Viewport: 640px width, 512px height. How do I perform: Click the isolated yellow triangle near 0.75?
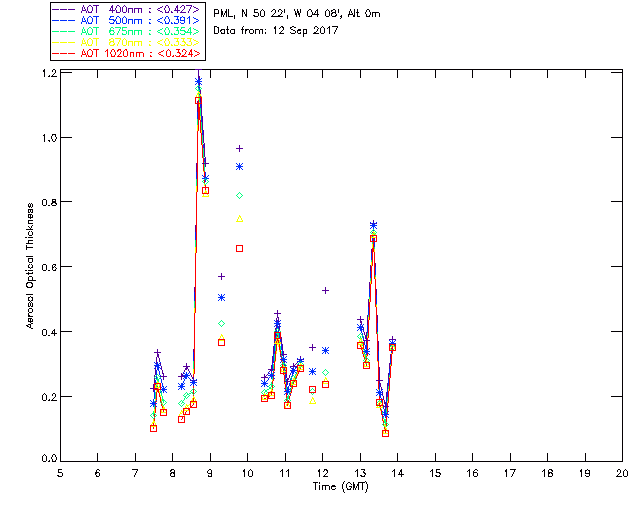click(x=240, y=219)
